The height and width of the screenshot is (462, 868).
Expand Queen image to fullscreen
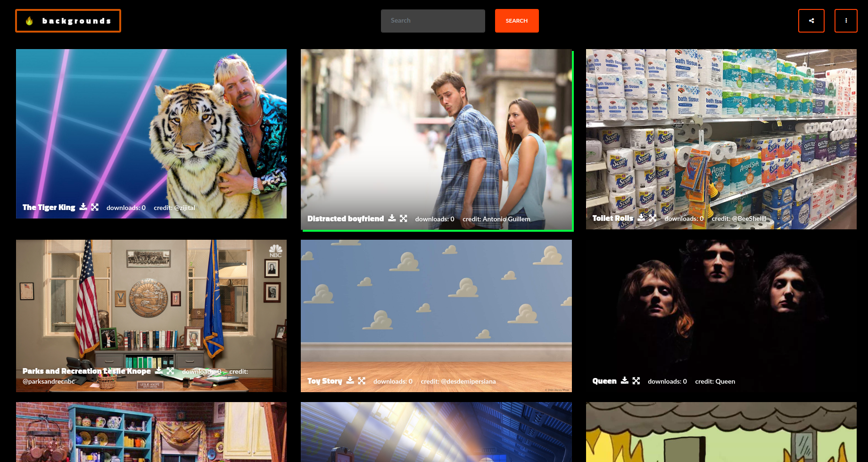click(x=636, y=380)
